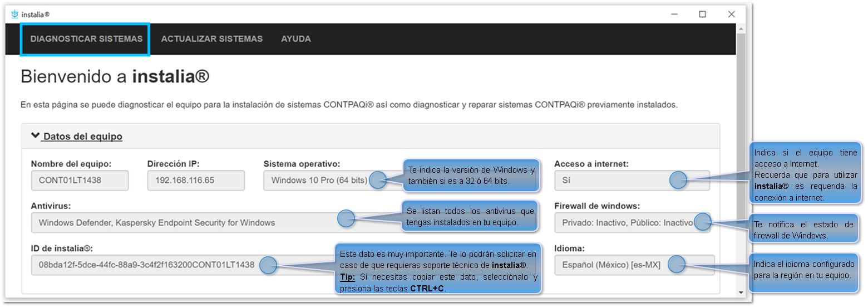The height and width of the screenshot is (307, 868).
Task: Click the 'ID de instalia®:' label
Action: 62,248
